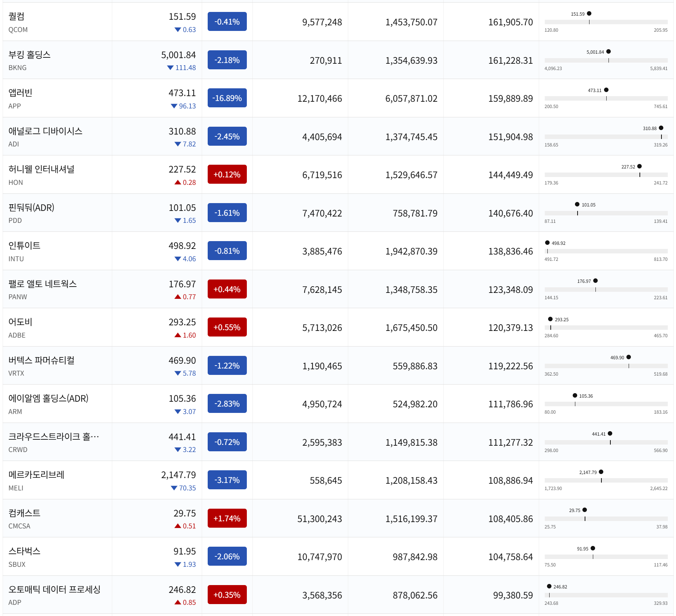Select the -2.06% change badge
The width and height of the screenshot is (676, 616).
click(x=227, y=556)
